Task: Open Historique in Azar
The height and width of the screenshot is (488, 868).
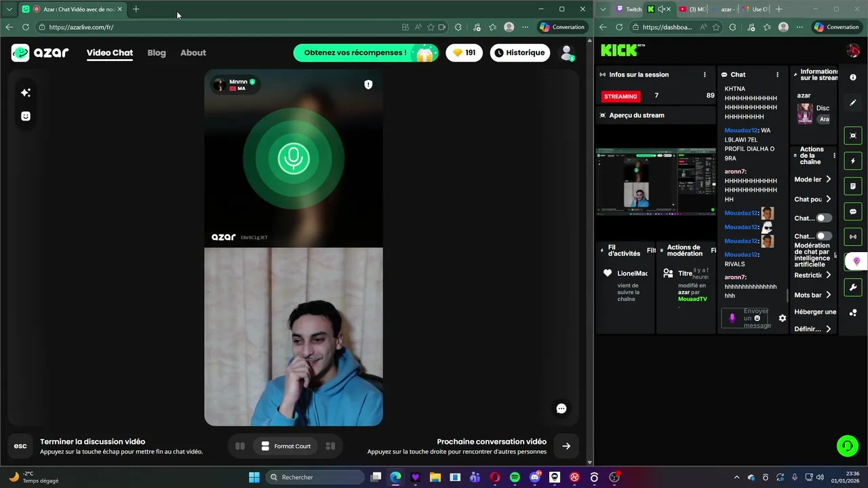Action: click(x=520, y=53)
